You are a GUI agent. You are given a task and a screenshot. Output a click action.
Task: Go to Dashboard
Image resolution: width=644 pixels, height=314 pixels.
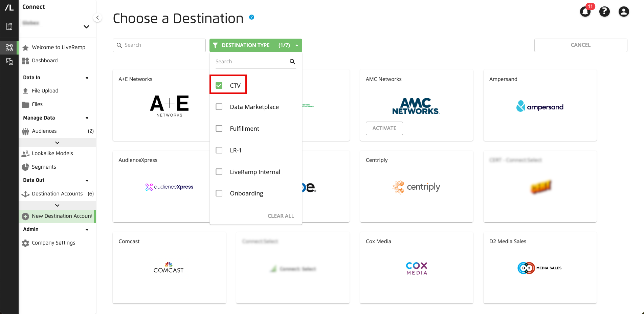[45, 61]
